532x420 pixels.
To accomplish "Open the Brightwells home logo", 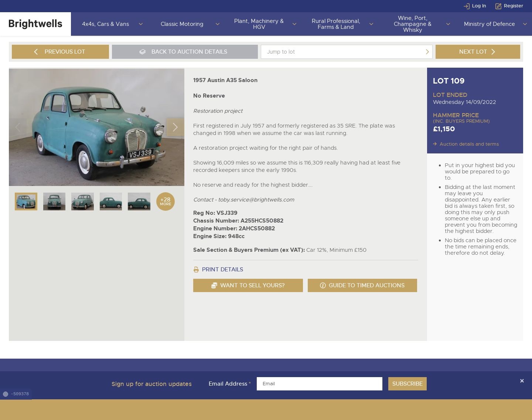I will (x=35, y=24).
